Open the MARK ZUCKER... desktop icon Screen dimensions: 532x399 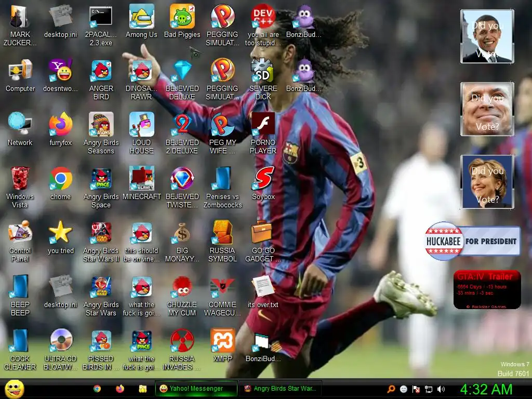tap(20, 25)
